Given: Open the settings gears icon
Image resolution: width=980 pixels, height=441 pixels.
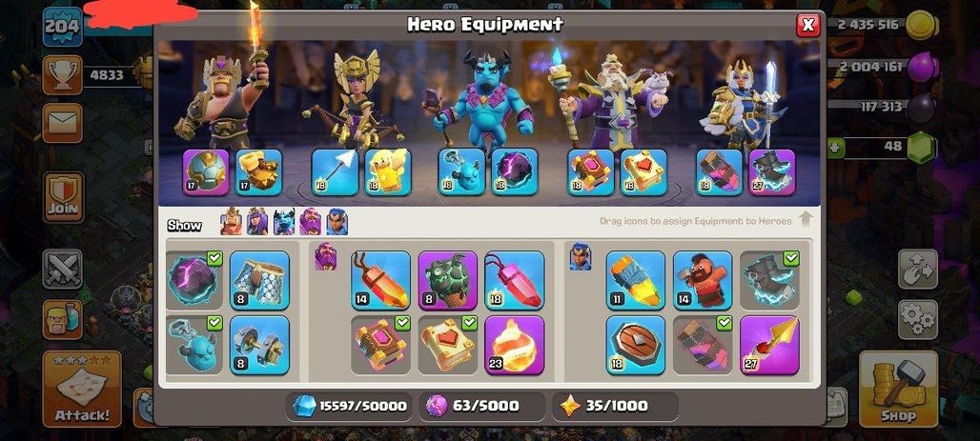Looking at the screenshot, I should tap(918, 320).
